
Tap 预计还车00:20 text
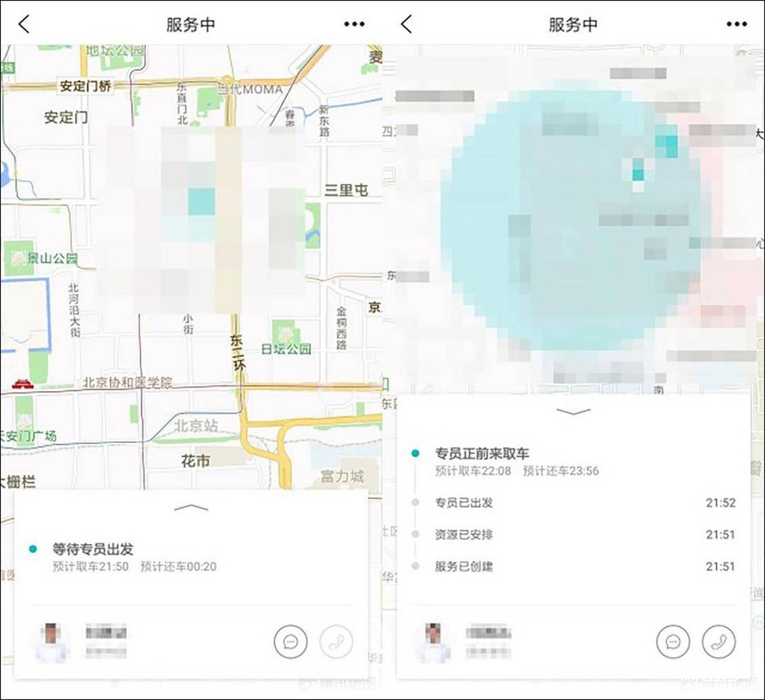tap(178, 566)
